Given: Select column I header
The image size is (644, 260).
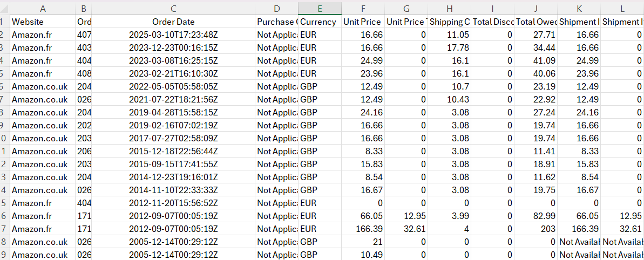Looking at the screenshot, I should [492, 8].
